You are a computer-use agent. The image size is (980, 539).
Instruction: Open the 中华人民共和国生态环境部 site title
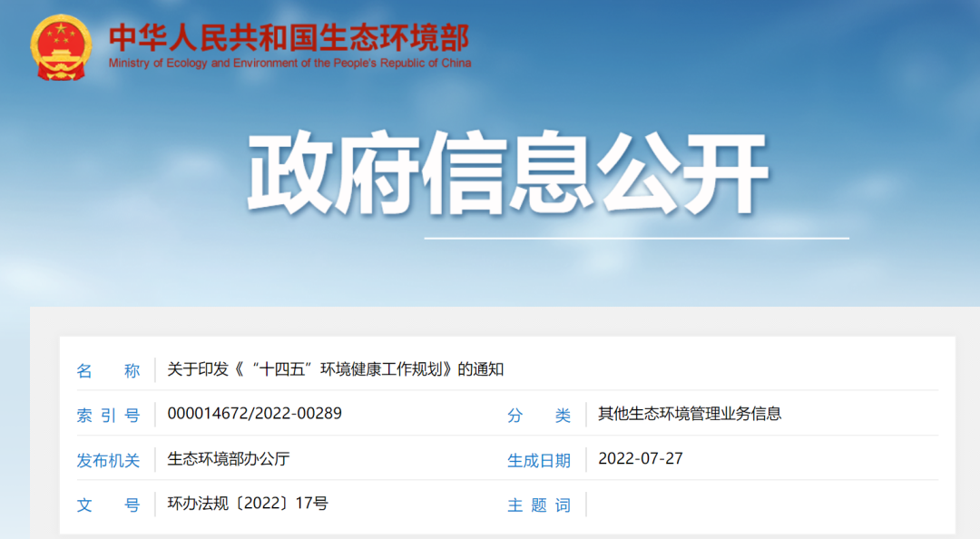[x=289, y=37]
